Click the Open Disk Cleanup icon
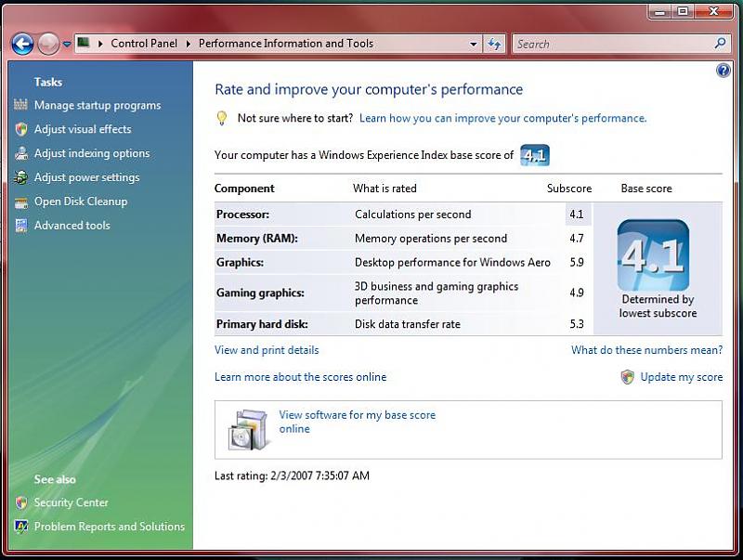 20,202
